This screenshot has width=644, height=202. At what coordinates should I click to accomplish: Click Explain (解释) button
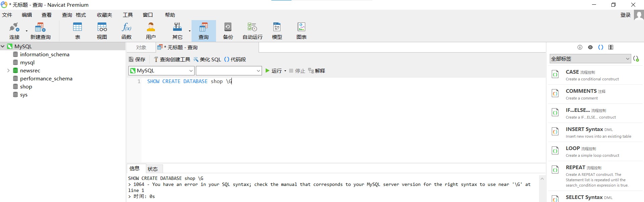(317, 71)
